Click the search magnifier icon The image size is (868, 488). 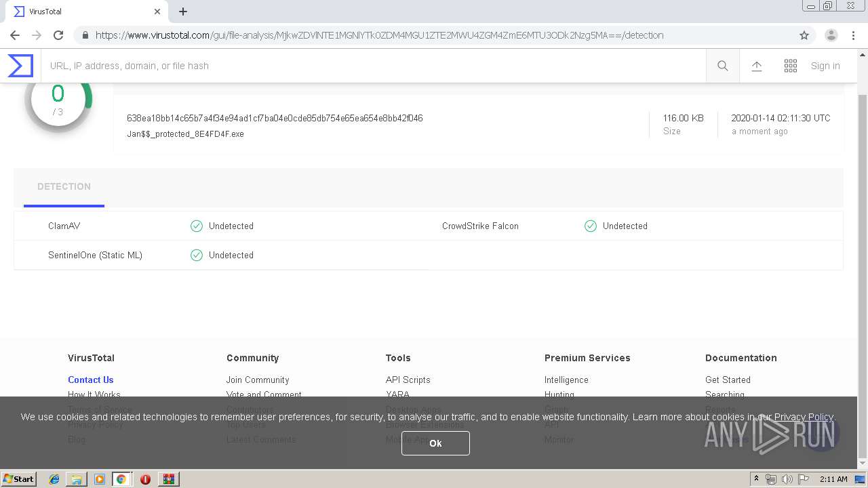click(723, 66)
